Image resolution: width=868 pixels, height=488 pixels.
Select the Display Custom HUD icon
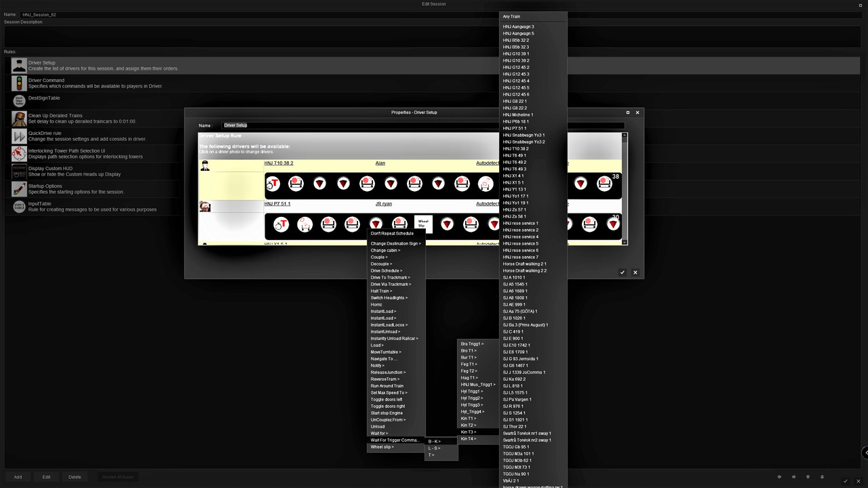[19, 171]
